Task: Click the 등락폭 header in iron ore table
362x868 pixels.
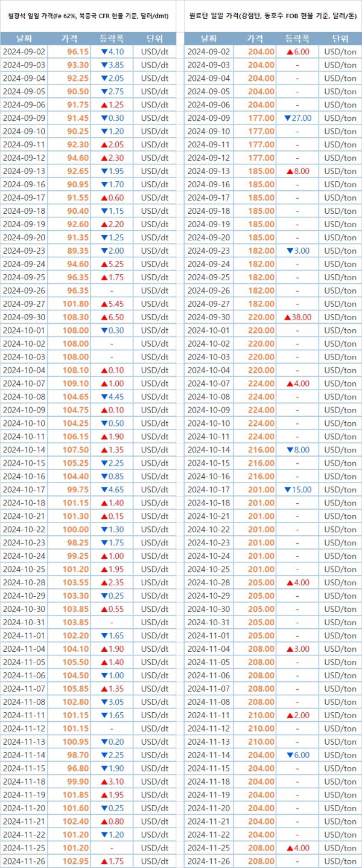Action: [x=111, y=39]
